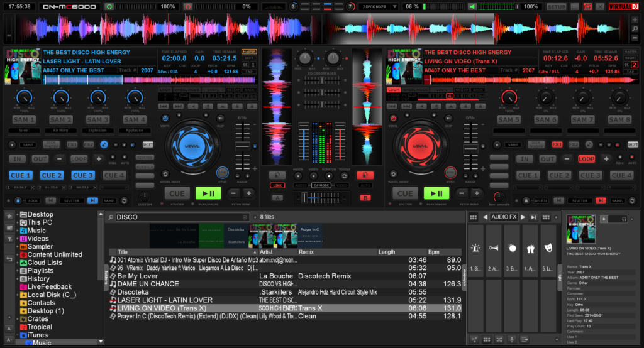Click left deck CUE 1 button
The image size is (644, 348).
(21, 175)
